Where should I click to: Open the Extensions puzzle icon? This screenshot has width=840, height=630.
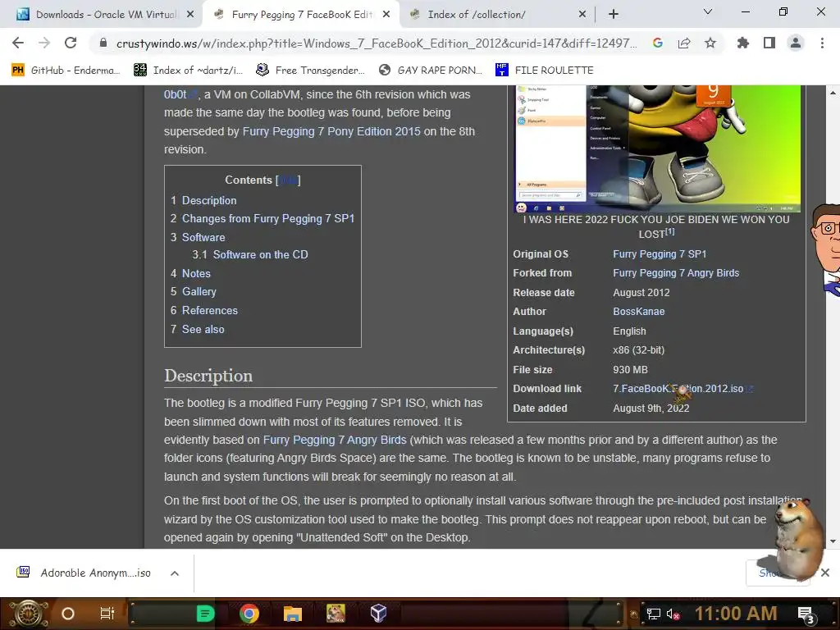743,43
